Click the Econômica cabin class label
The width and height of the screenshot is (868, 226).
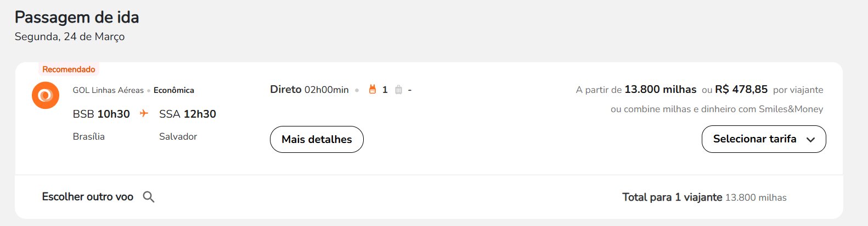click(174, 90)
